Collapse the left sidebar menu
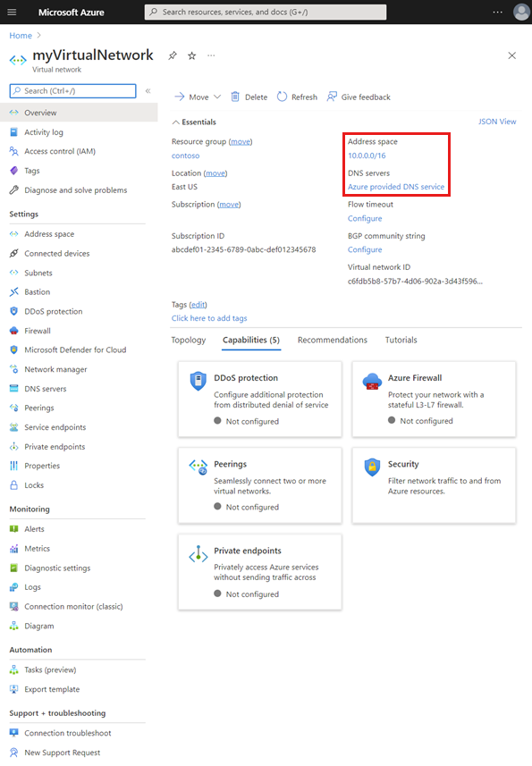 148,91
